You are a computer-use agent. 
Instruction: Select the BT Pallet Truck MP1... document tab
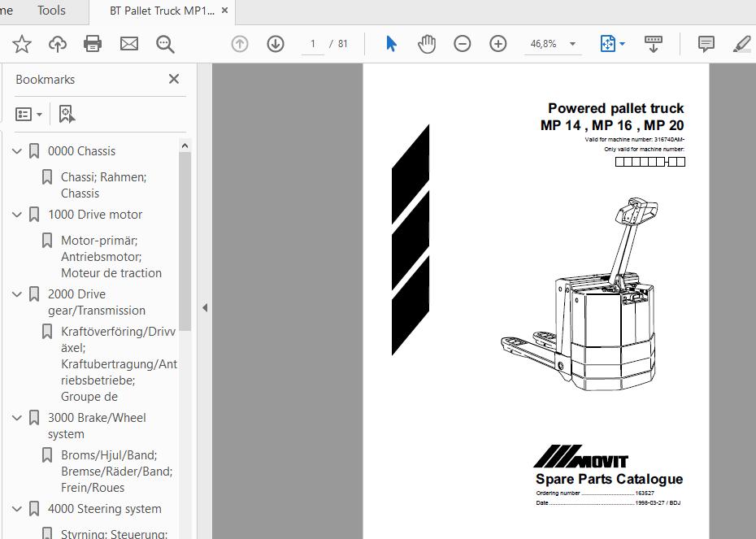click(x=162, y=11)
